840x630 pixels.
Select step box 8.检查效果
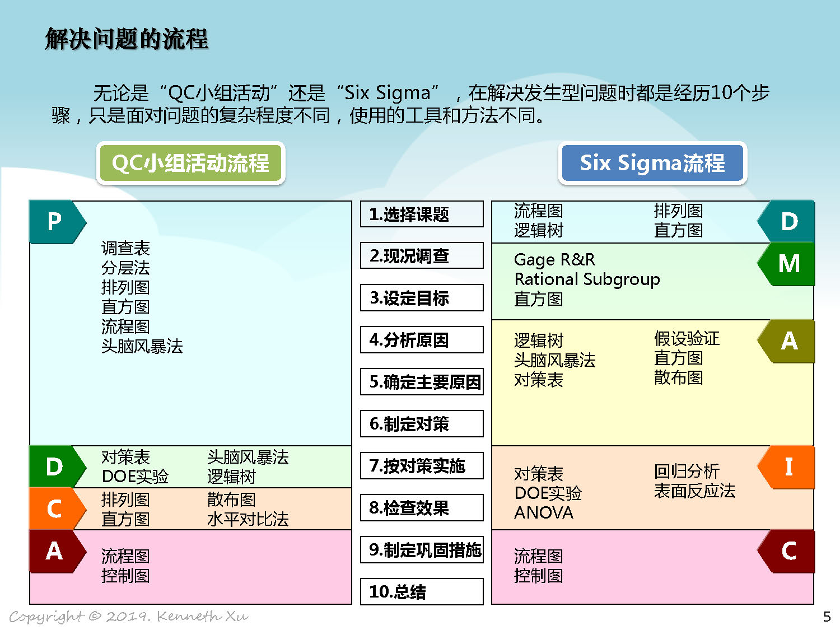tap(422, 508)
